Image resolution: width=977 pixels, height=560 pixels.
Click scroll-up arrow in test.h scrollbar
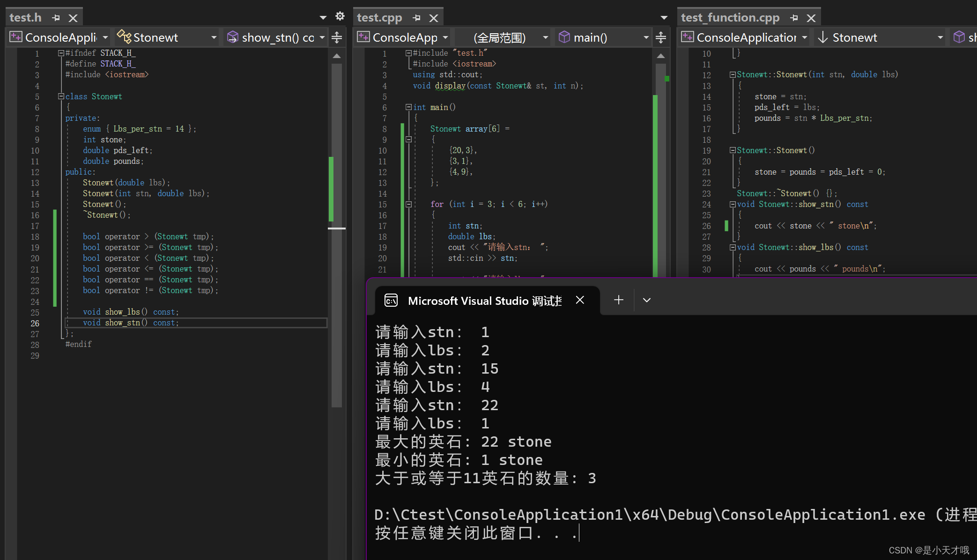tap(336, 56)
